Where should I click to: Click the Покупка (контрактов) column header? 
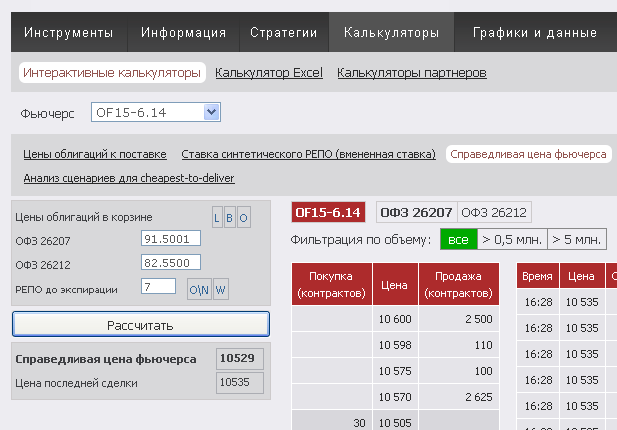[332, 284]
